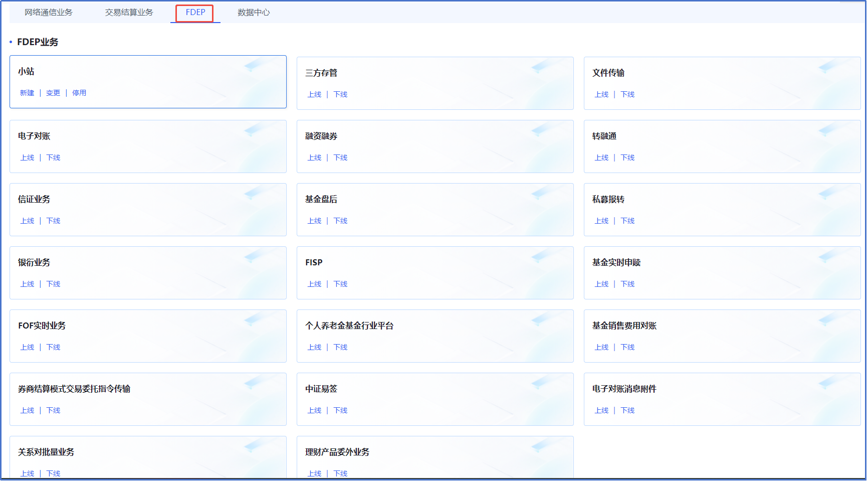Click 下线 under 电子对账消息附件
Screen dimensions: 868x481
(628, 410)
